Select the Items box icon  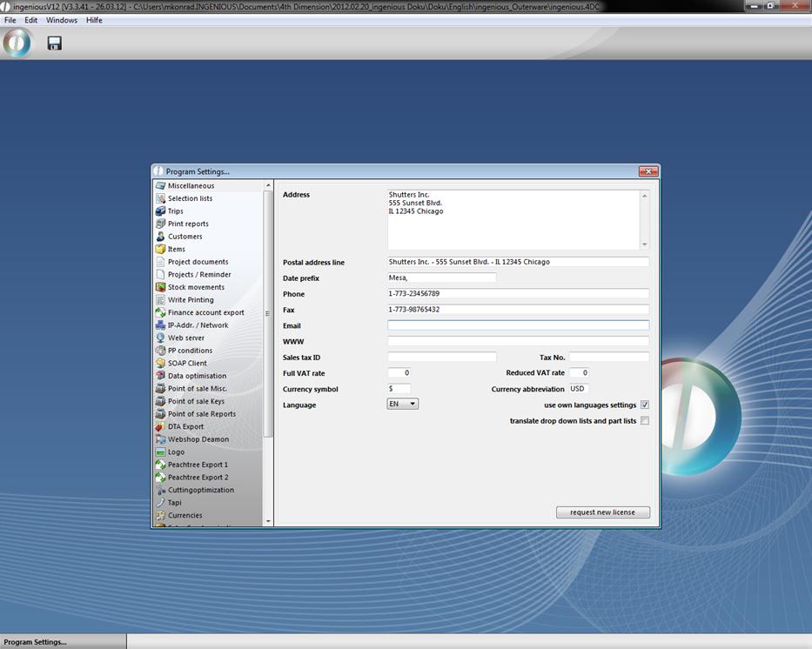160,249
